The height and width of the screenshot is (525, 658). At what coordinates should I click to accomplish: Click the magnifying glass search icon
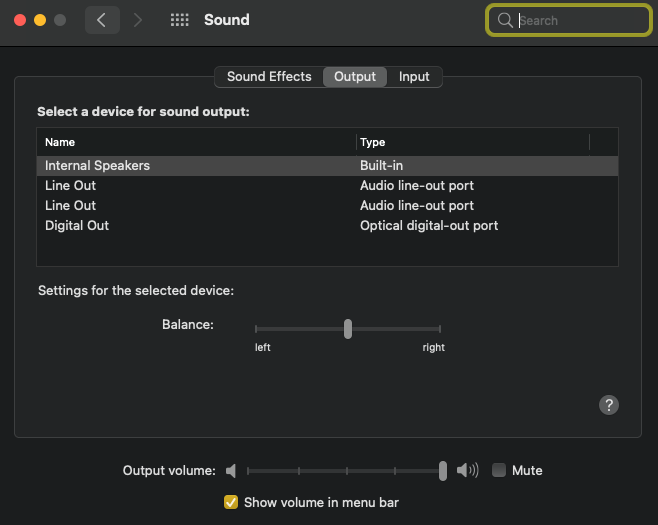coord(505,20)
